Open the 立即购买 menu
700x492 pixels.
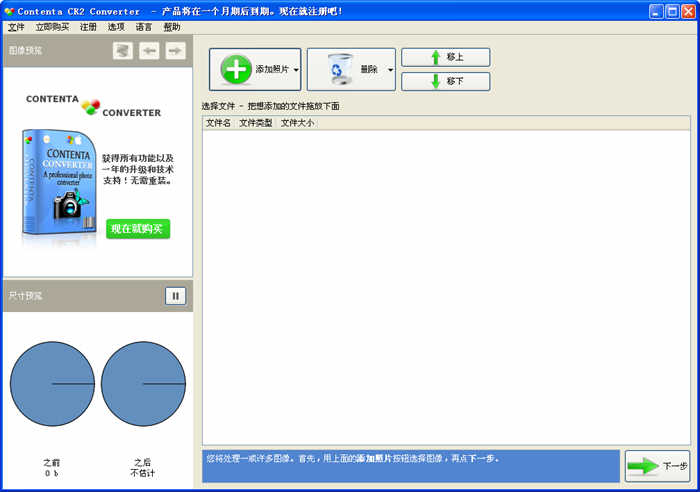tap(52, 27)
